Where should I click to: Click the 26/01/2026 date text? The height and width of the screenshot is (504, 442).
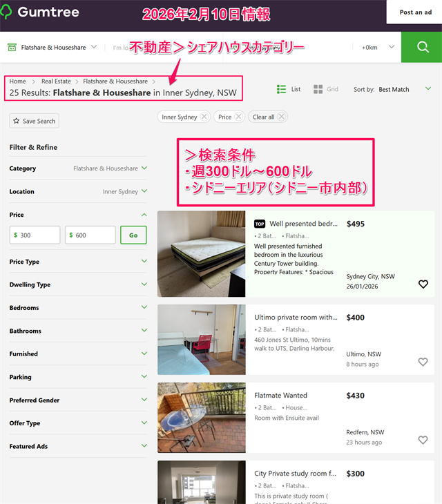pyautogui.click(x=362, y=287)
